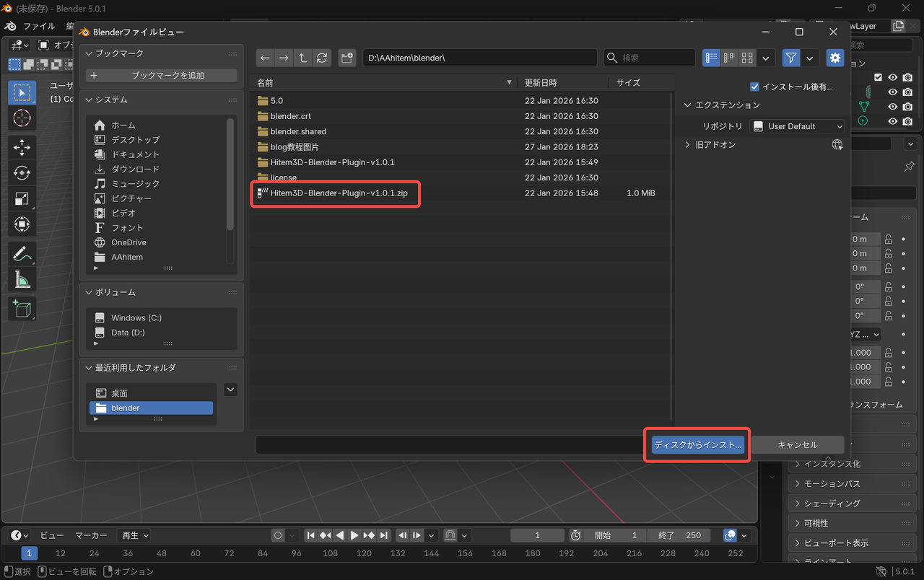Create a new directory in the file browser
The height and width of the screenshot is (580, 924).
[347, 58]
